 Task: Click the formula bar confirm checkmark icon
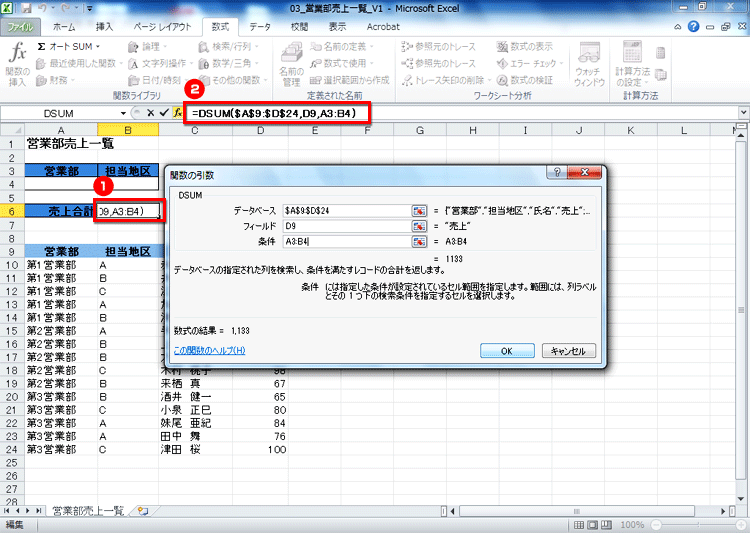point(164,113)
